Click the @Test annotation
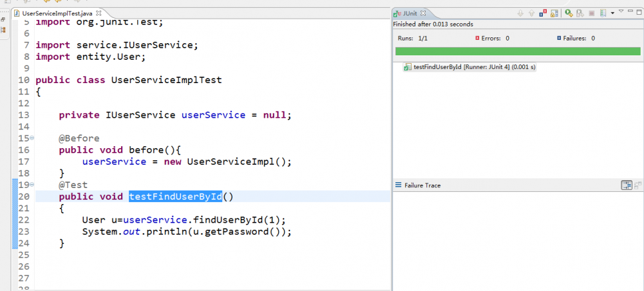Viewport: 644px width, 291px height. [73, 185]
